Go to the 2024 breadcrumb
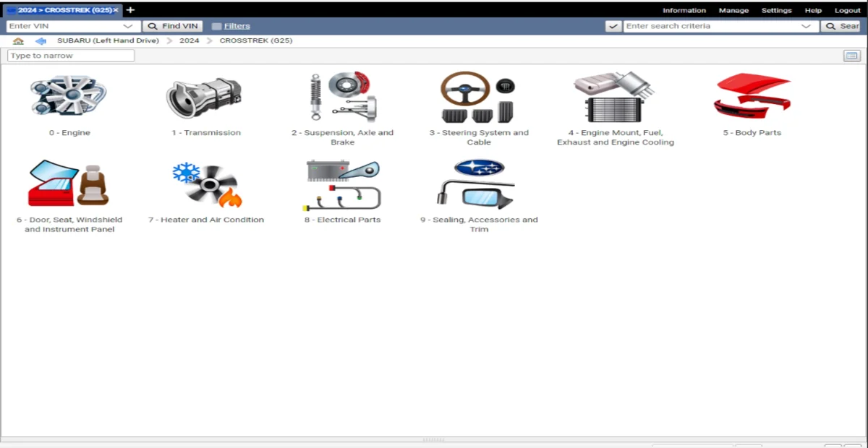This screenshot has width=868, height=448. (x=189, y=41)
